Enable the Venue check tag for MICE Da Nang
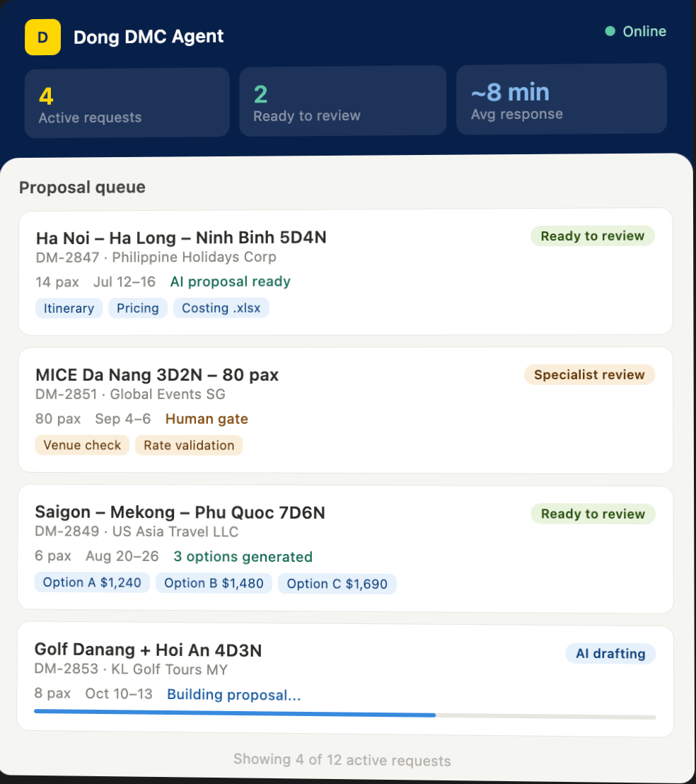This screenshot has height=784, width=696. tap(82, 445)
